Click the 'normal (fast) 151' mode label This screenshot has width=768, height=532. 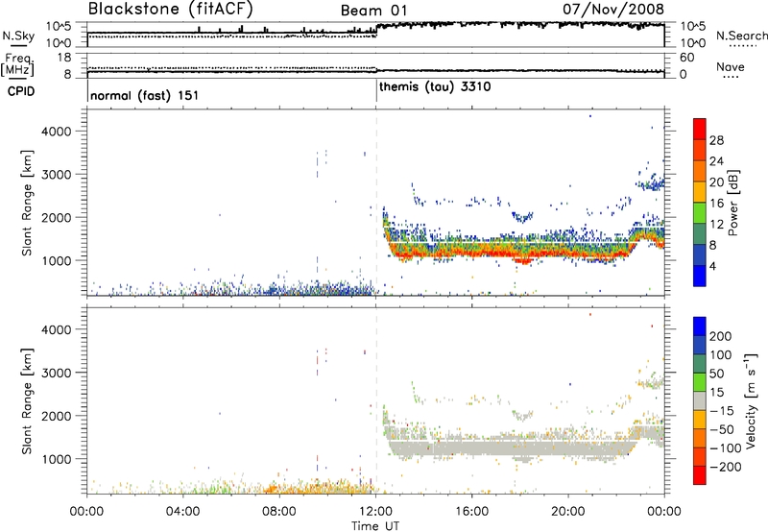point(145,95)
